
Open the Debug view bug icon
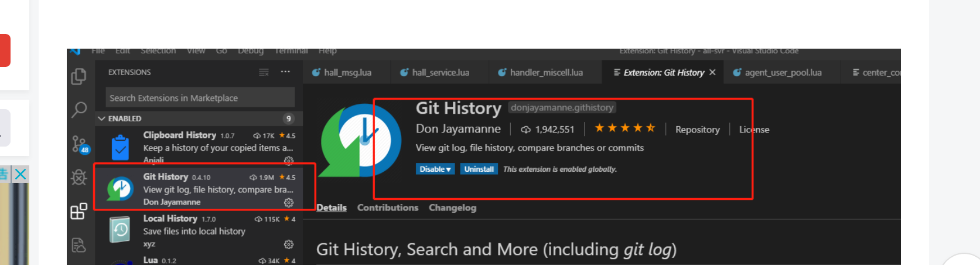[x=78, y=177]
